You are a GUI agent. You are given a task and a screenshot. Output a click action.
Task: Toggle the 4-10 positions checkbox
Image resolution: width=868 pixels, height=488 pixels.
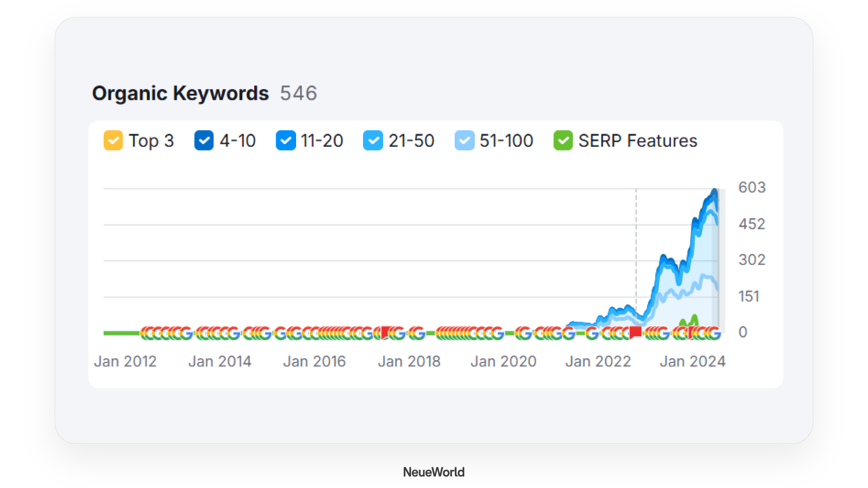pos(204,141)
